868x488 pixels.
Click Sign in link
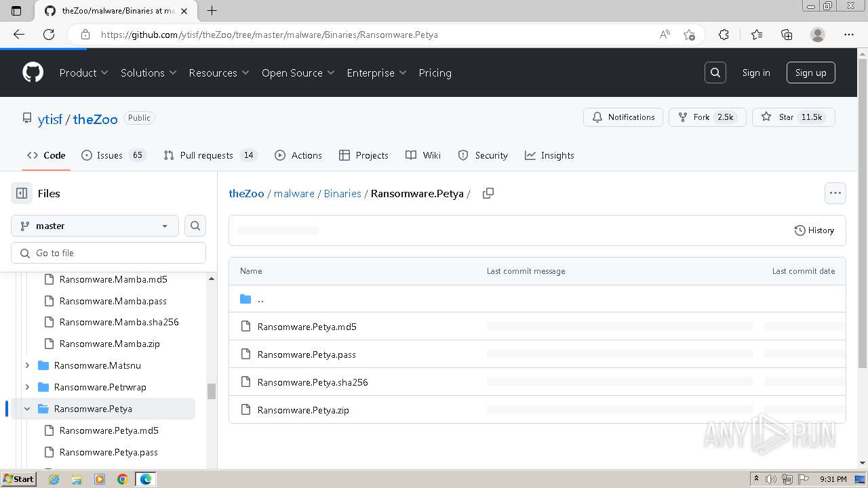(x=756, y=73)
